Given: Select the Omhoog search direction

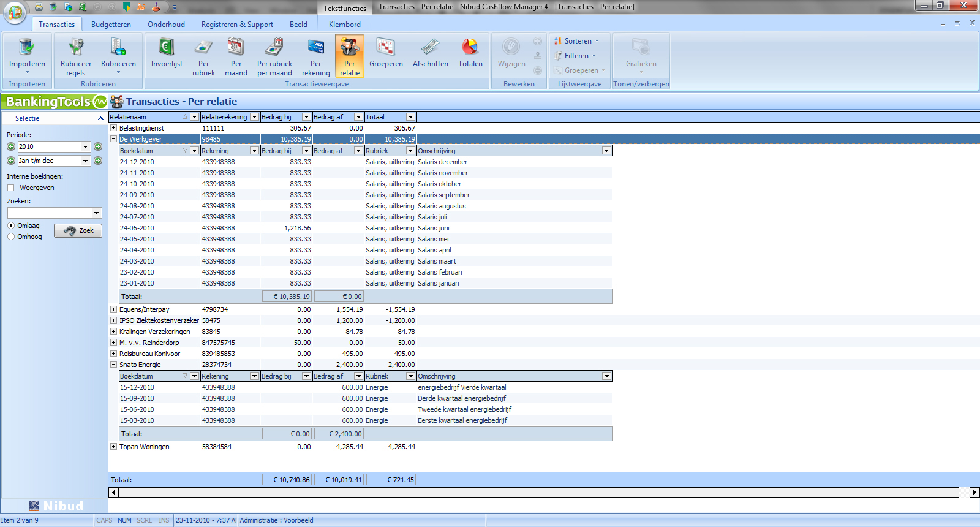Looking at the screenshot, I should [11, 237].
